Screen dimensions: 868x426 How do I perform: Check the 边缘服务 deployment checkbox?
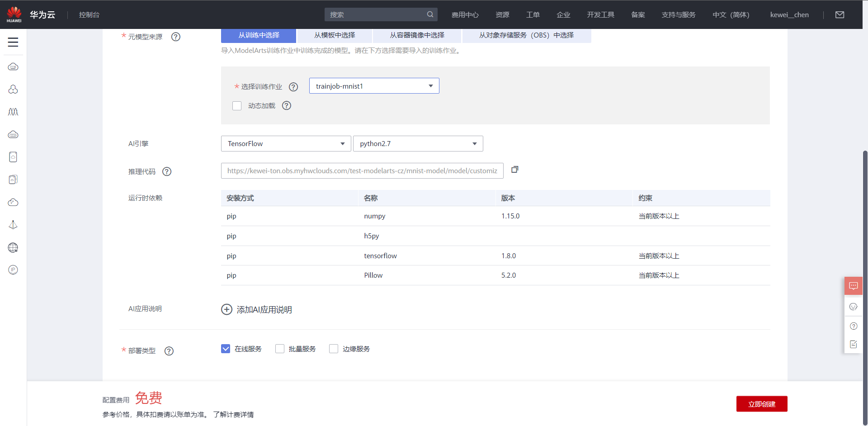coord(334,349)
